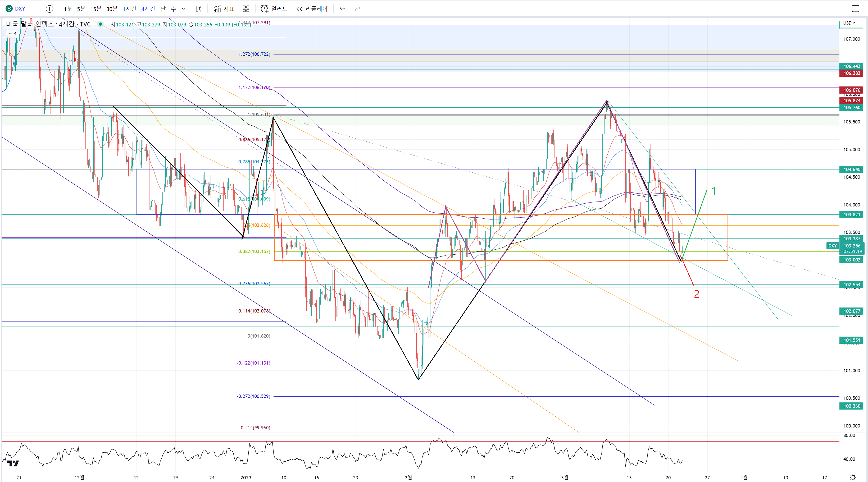Create an alert (얼러트)
This screenshot has width=868, height=482.
click(274, 9)
